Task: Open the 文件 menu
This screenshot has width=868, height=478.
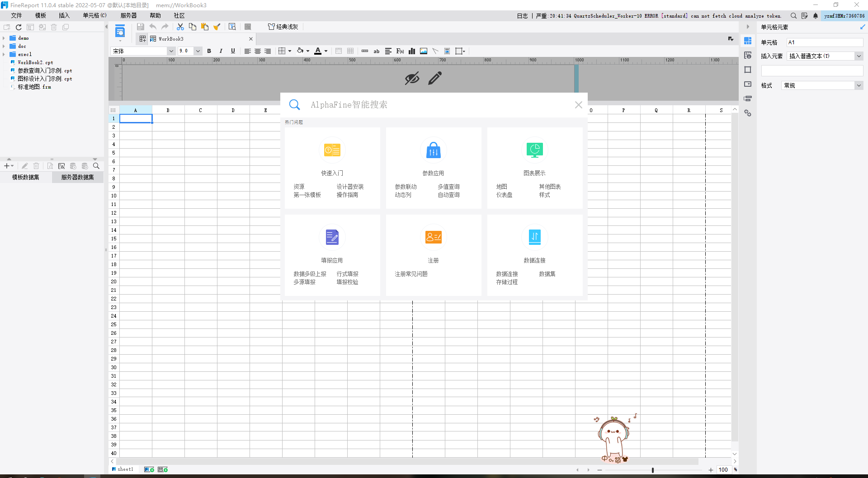Action: [17, 16]
